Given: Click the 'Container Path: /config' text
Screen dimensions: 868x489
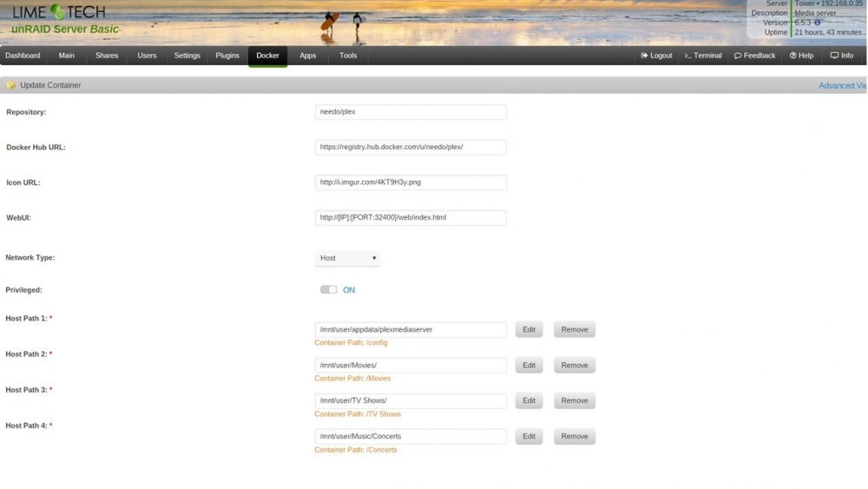Looking at the screenshot, I should (351, 343).
